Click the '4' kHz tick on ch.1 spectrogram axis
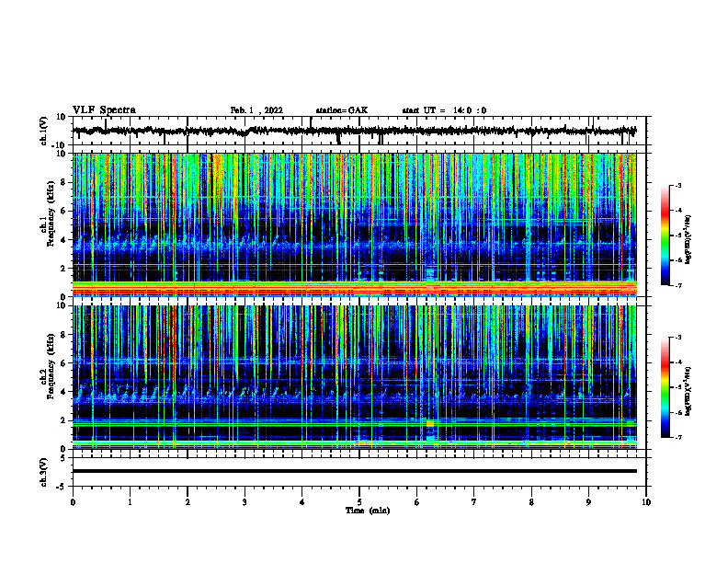Viewport: 728px width, 563px height. pos(63,240)
